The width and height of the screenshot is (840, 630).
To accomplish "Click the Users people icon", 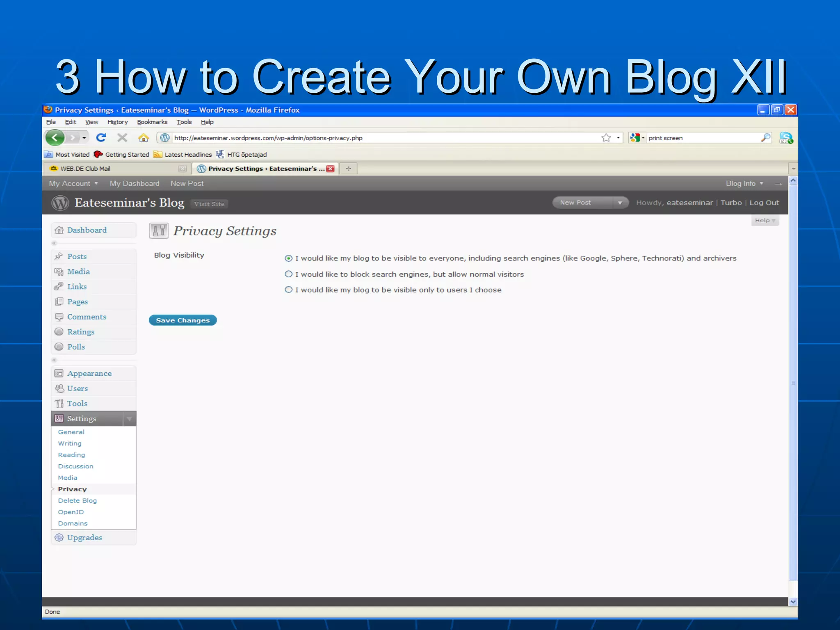I will [59, 388].
